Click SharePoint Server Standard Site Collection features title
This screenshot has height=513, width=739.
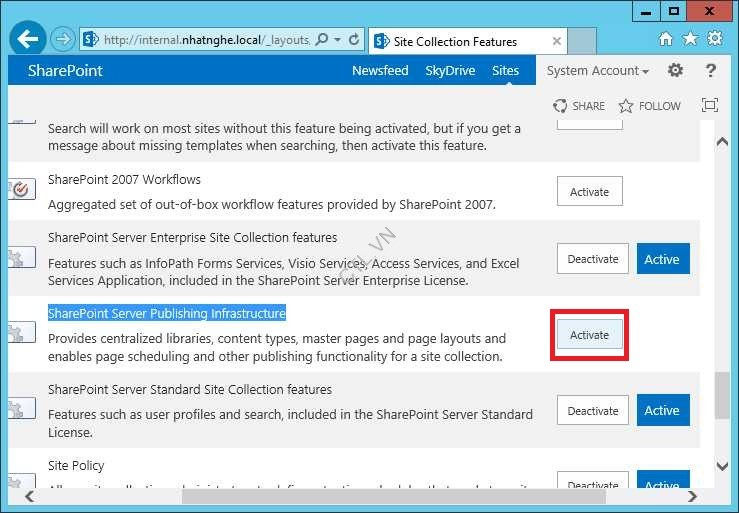click(190, 390)
